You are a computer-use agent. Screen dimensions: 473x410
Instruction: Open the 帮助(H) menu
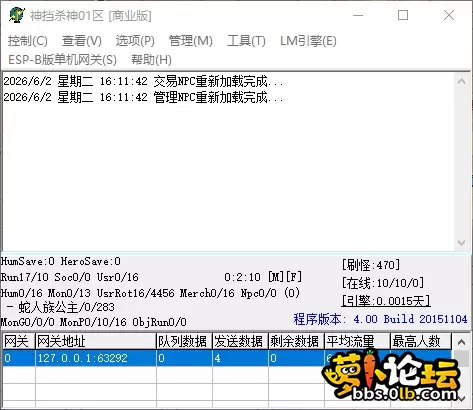tap(151, 60)
